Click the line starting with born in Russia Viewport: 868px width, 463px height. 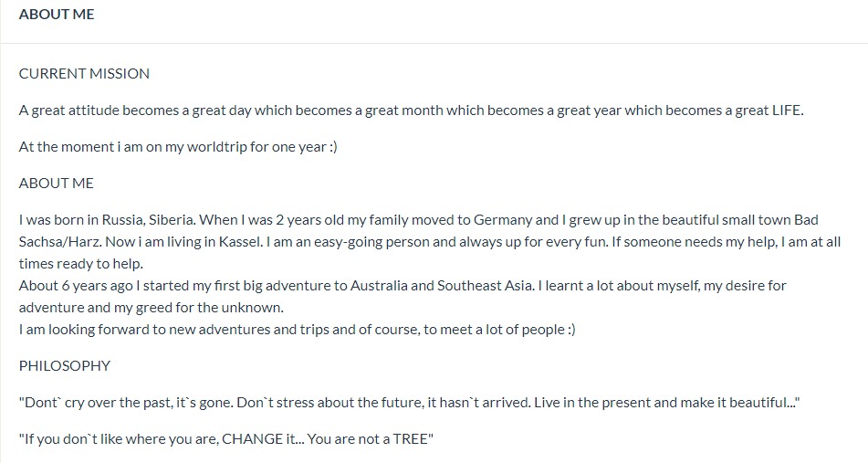419,220
